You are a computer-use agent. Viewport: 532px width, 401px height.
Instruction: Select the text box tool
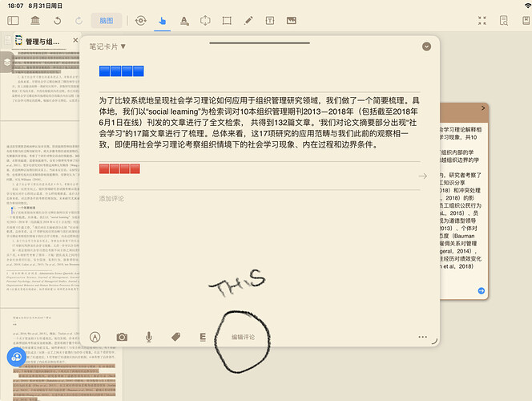(269, 20)
